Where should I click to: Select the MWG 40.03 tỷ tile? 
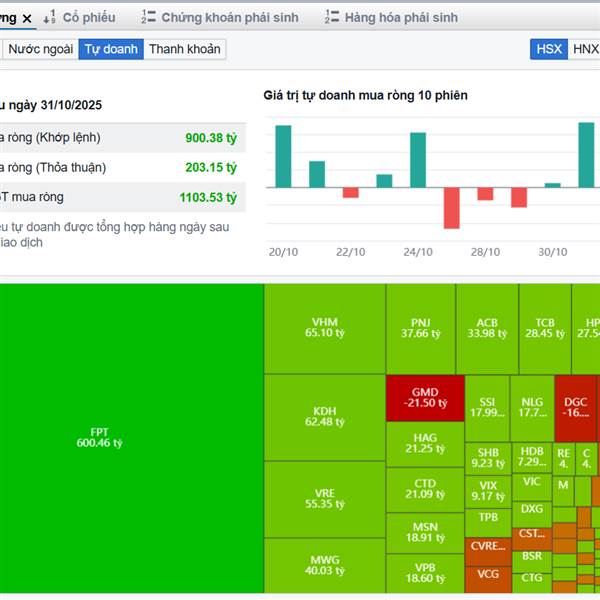tap(325, 565)
